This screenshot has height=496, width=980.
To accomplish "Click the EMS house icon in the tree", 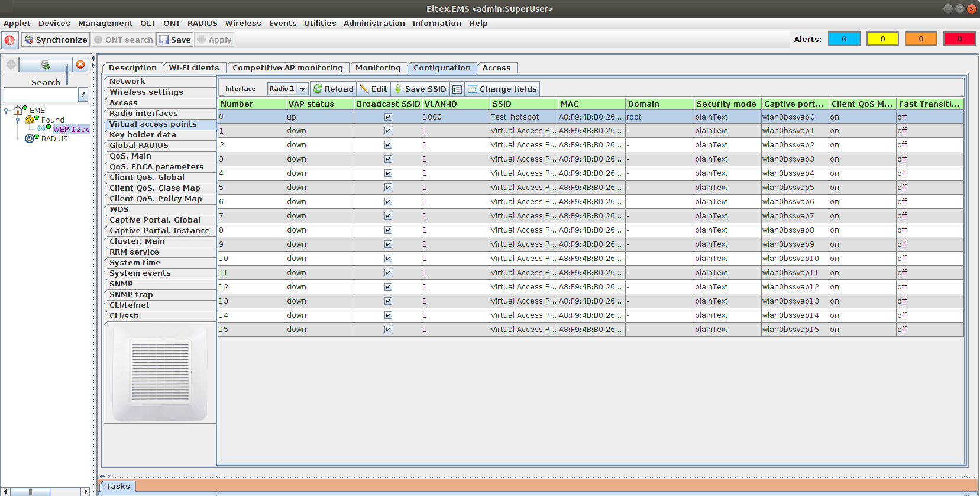I will pos(18,110).
